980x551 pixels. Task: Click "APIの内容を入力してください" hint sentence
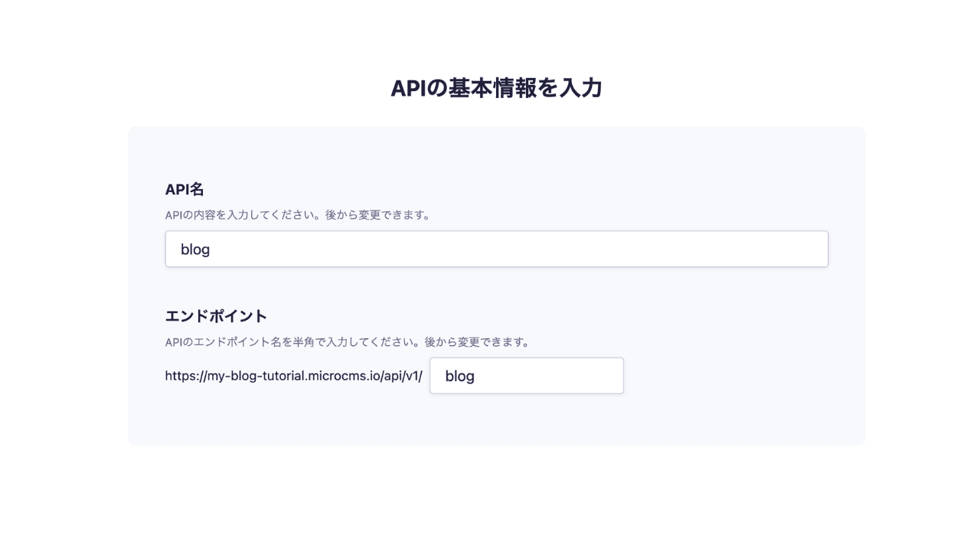pyautogui.click(x=241, y=215)
